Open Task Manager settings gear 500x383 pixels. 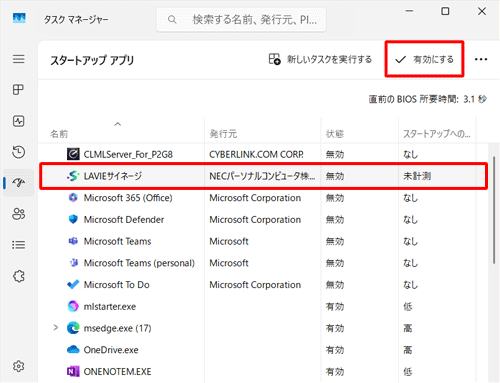point(19,366)
